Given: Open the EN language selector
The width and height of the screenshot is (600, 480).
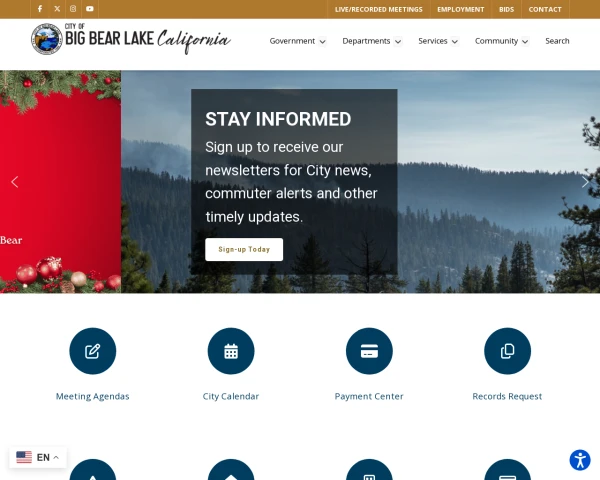Looking at the screenshot, I should point(38,457).
